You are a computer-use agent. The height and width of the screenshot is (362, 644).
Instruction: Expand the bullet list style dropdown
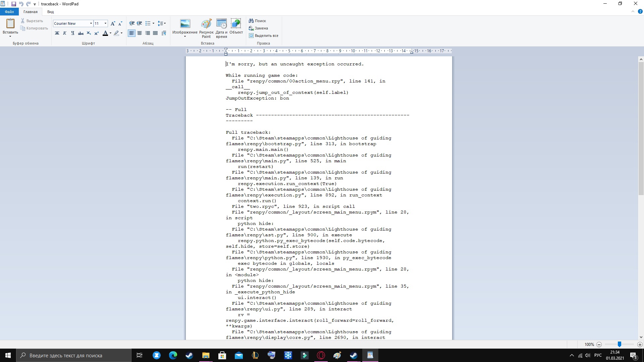click(153, 23)
